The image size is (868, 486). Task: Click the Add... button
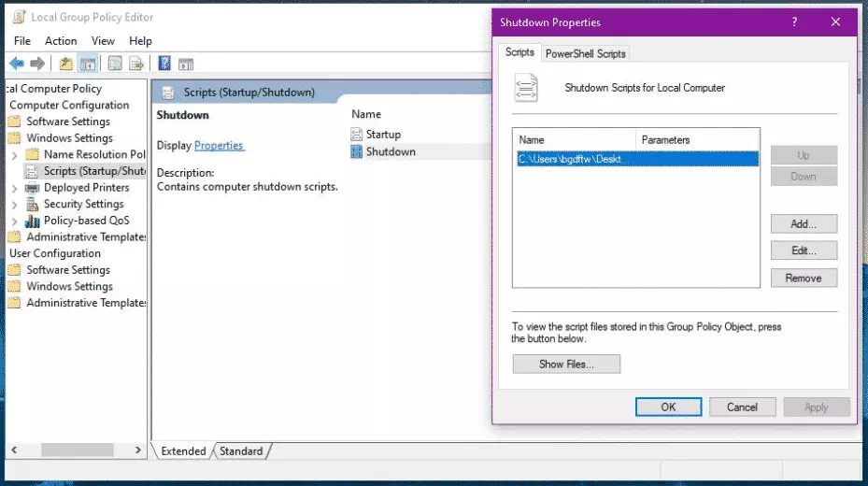coord(804,224)
